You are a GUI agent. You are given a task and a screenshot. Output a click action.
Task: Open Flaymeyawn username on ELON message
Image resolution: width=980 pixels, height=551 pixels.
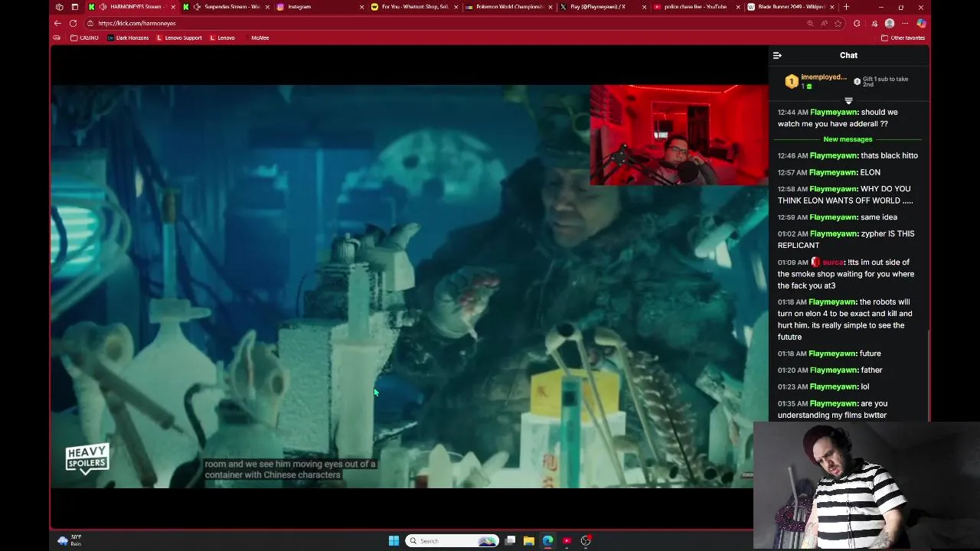[x=833, y=172]
